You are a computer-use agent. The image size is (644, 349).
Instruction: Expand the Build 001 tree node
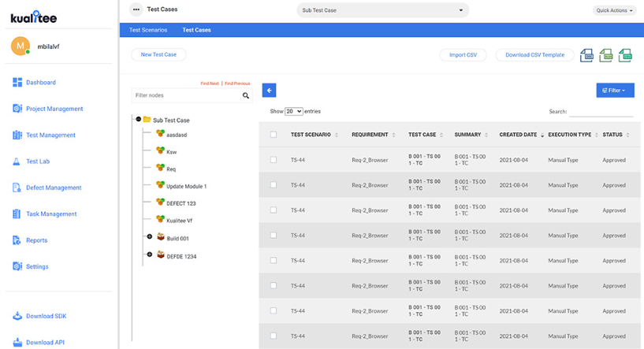(x=150, y=236)
